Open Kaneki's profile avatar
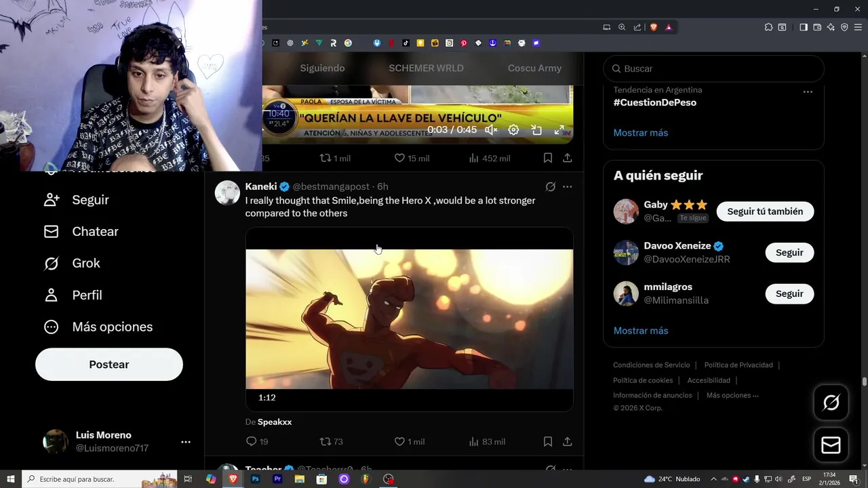This screenshot has width=868, height=488. tap(227, 193)
